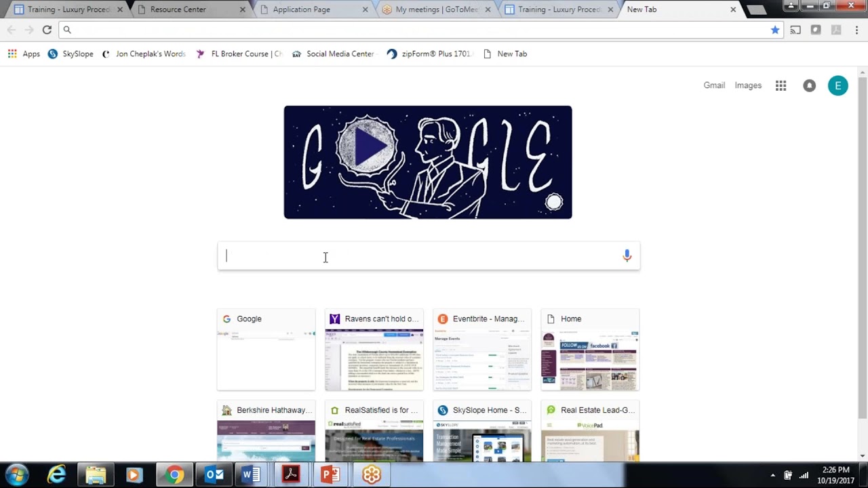The image size is (868, 488).
Task: Open the Apps bookmarks shortcut
Action: click(24, 54)
